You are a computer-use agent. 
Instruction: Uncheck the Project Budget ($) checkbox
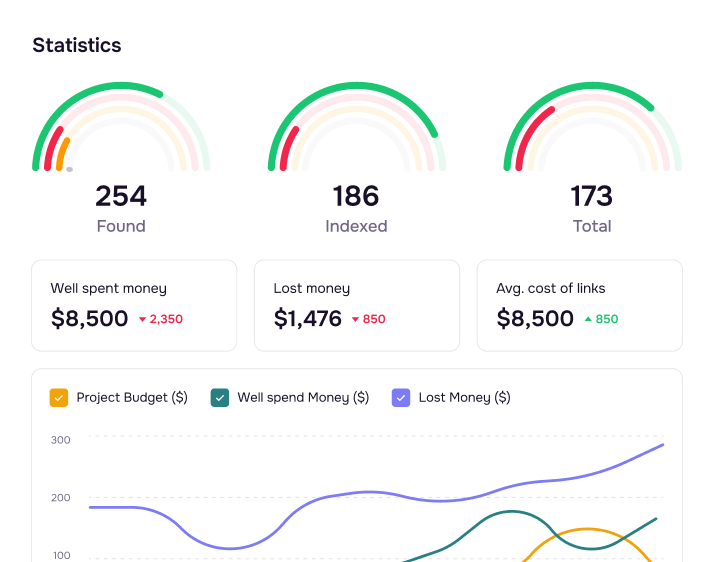pos(59,398)
